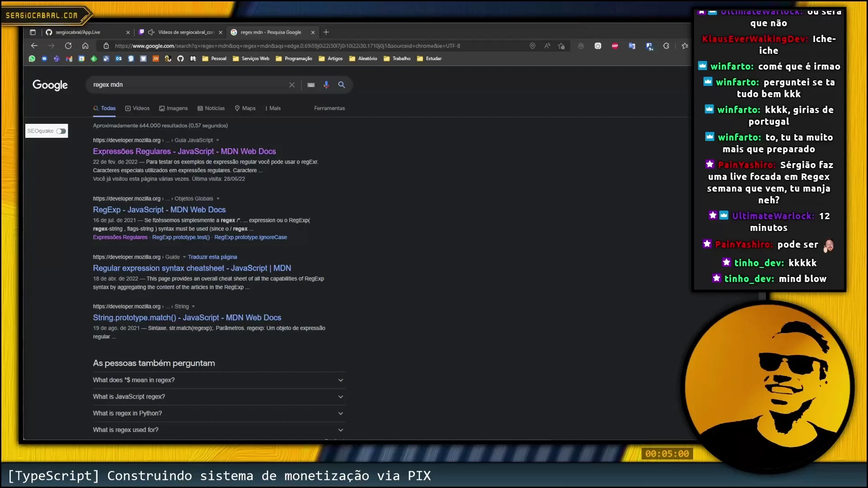Submit search with the magnifier icon
868x488 pixels.
pos(342,84)
